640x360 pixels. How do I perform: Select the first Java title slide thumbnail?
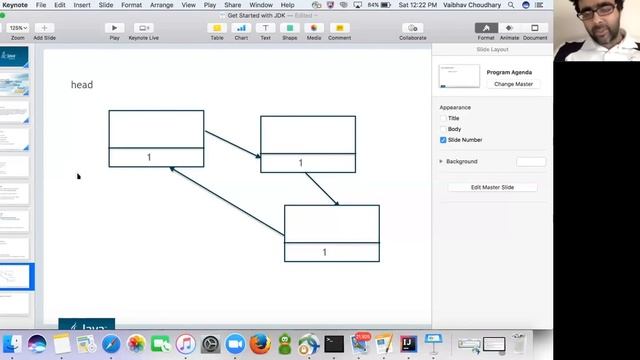click(x=14, y=57)
